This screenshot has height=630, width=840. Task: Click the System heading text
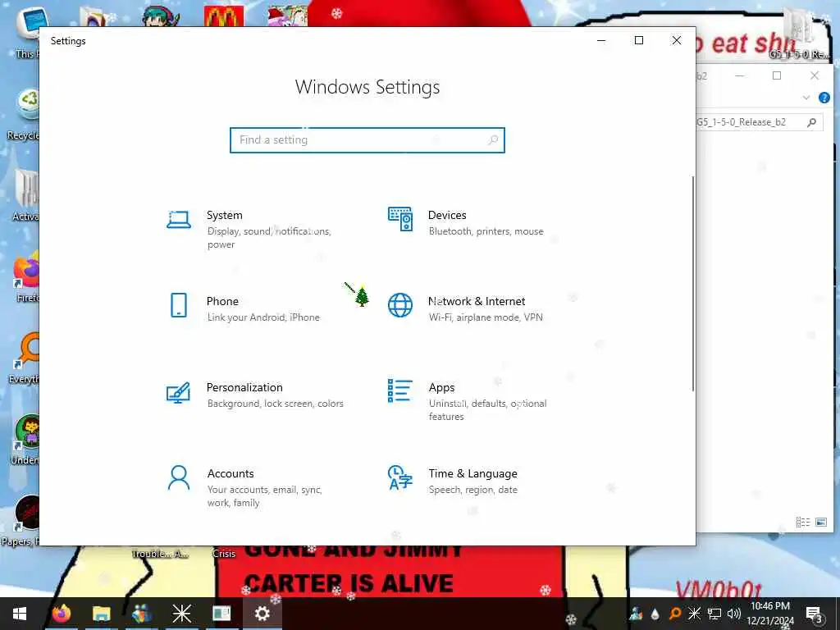(x=225, y=215)
